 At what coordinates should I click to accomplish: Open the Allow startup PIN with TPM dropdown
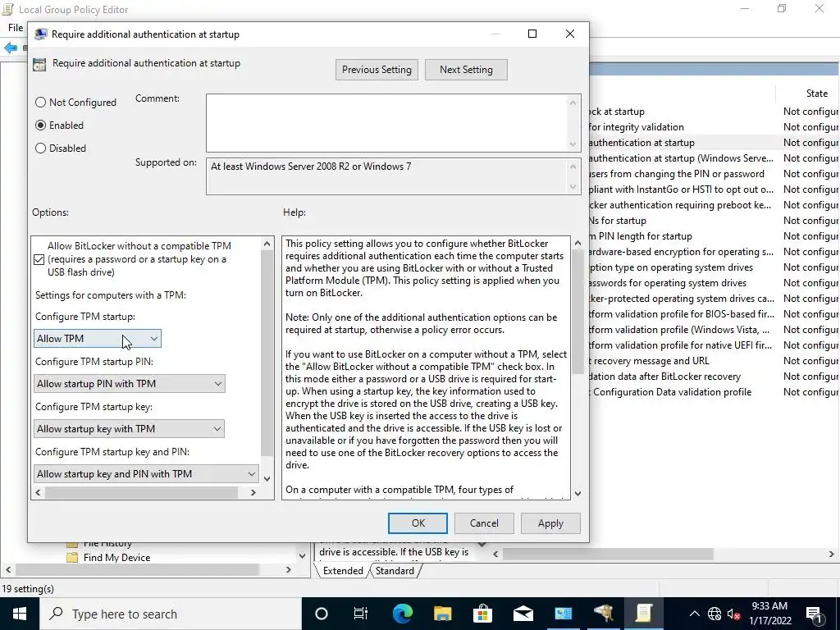[129, 384]
